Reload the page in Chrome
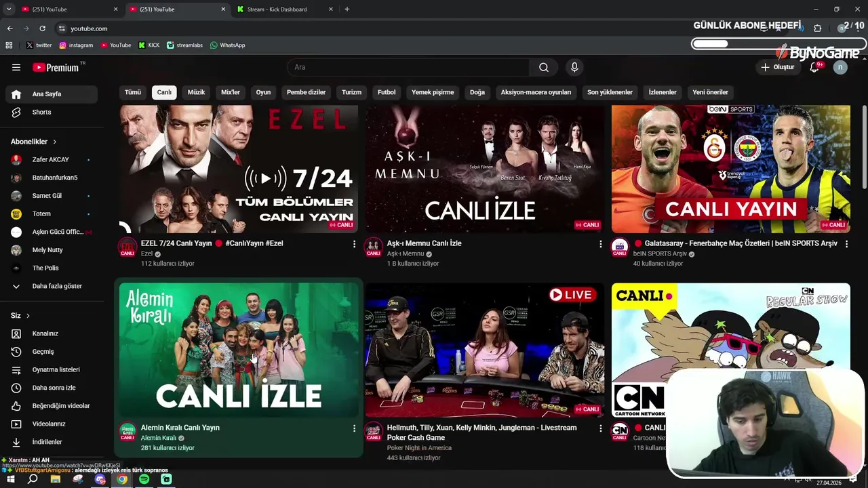This screenshot has width=868, height=488. (x=42, y=28)
